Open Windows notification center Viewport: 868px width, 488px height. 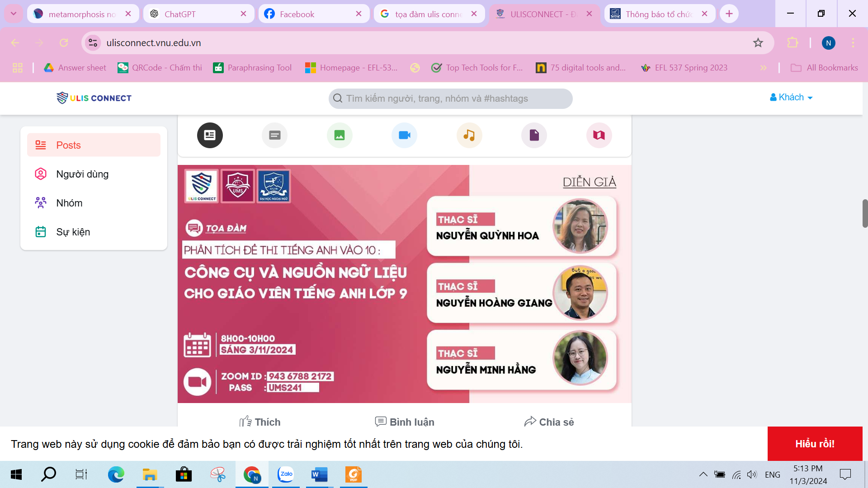tap(845, 474)
